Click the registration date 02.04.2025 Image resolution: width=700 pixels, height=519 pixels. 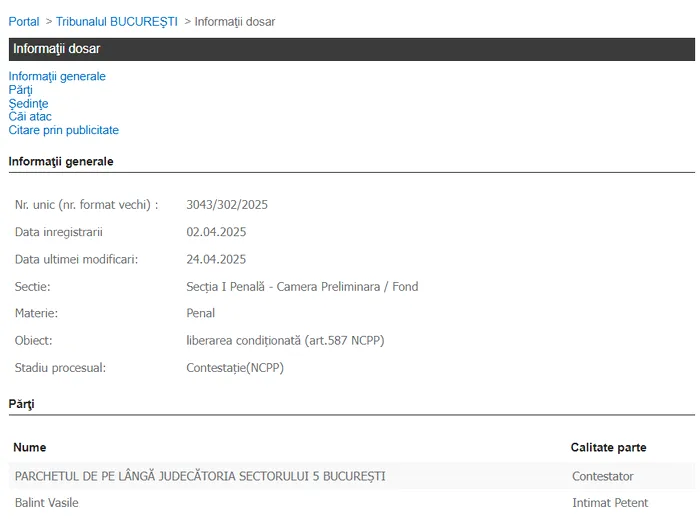(216, 232)
